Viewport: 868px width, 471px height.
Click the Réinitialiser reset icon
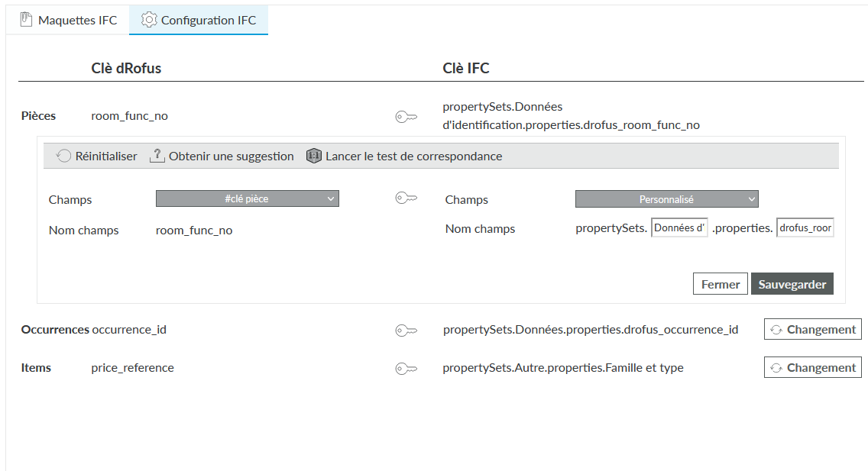click(64, 156)
